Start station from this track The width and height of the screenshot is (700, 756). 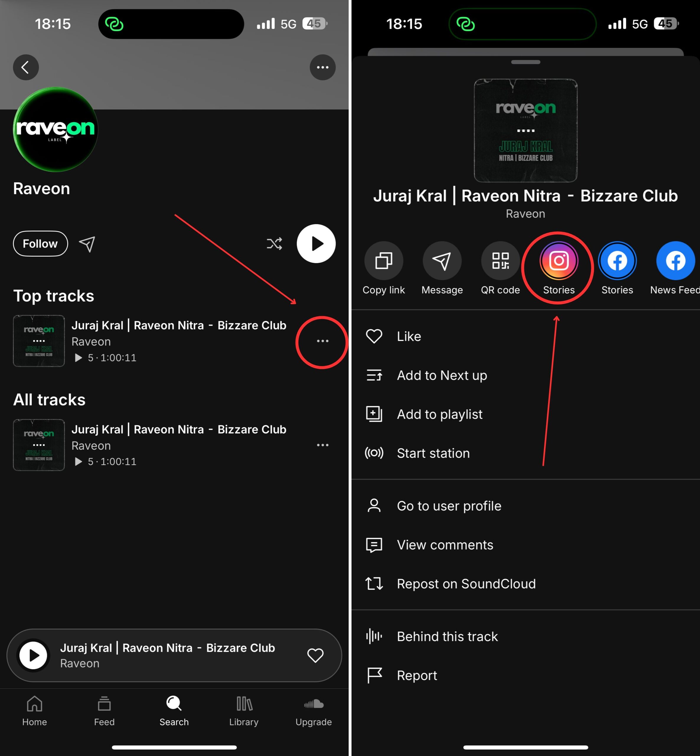[526, 453]
